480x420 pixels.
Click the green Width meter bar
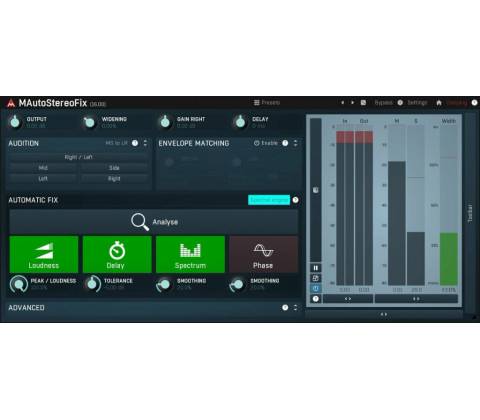pyautogui.click(x=449, y=259)
